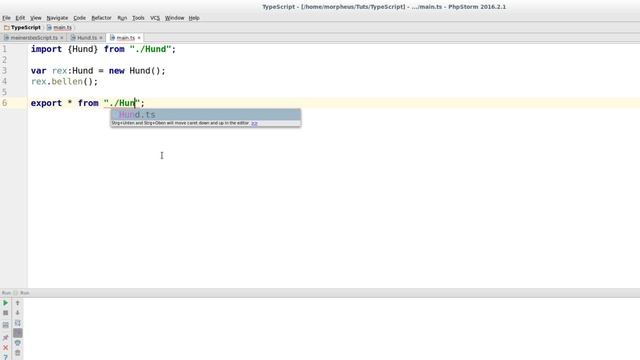Open the View menu
The width and height of the screenshot is (640, 360).
tap(36, 18)
